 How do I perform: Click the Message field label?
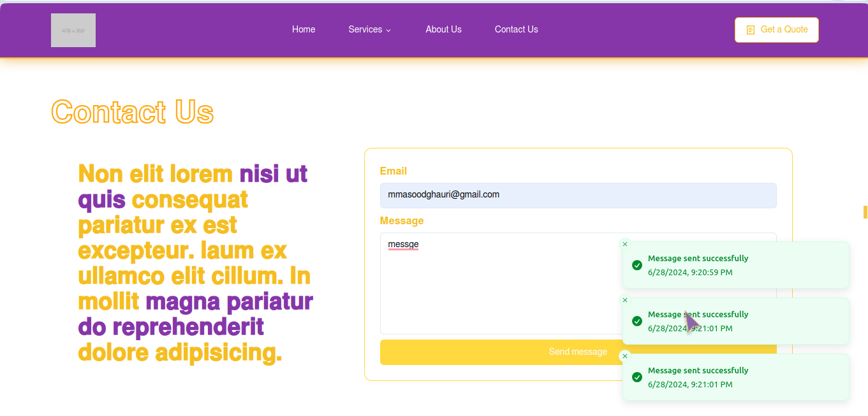click(x=402, y=220)
